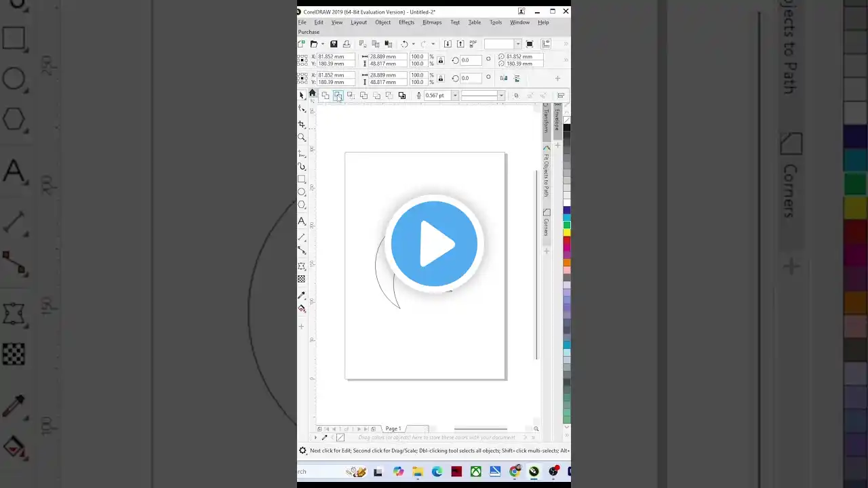868x488 pixels.
Task: Click the Purchase link
Action: coord(309,32)
